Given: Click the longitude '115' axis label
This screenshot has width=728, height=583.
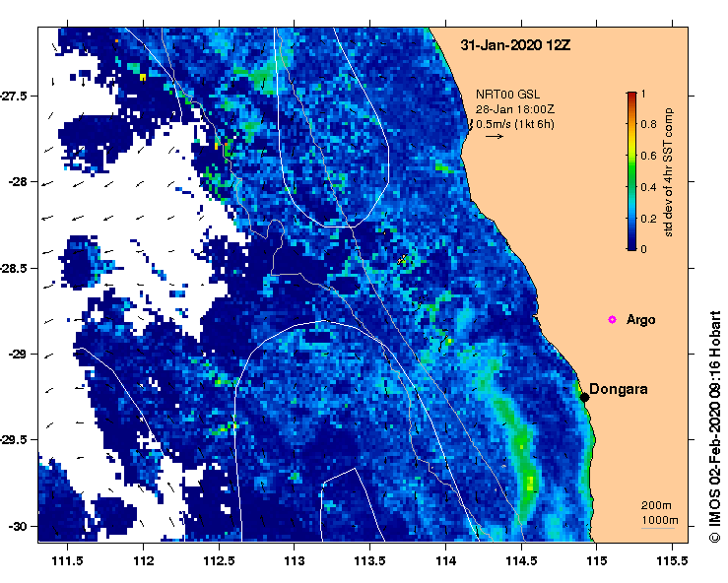Looking at the screenshot, I should [x=597, y=561].
